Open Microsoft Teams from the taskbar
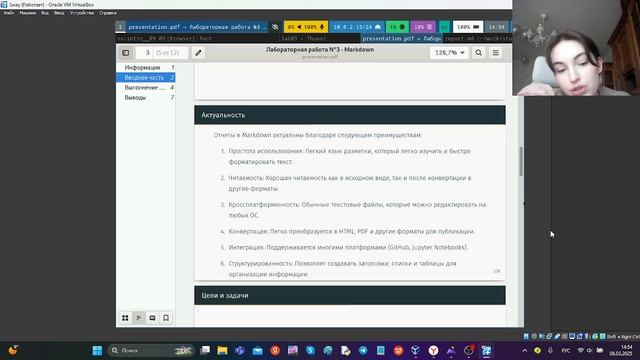640x360 pixels. [240, 351]
